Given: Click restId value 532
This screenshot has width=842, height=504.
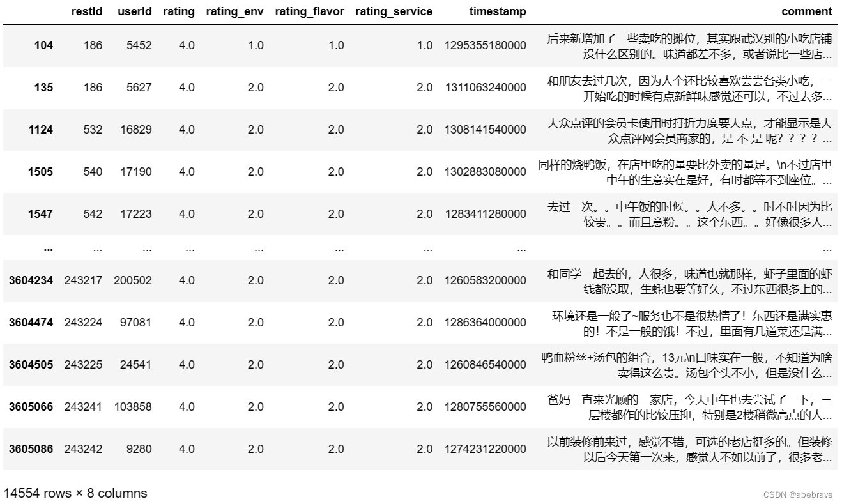Looking at the screenshot, I should [x=93, y=130].
